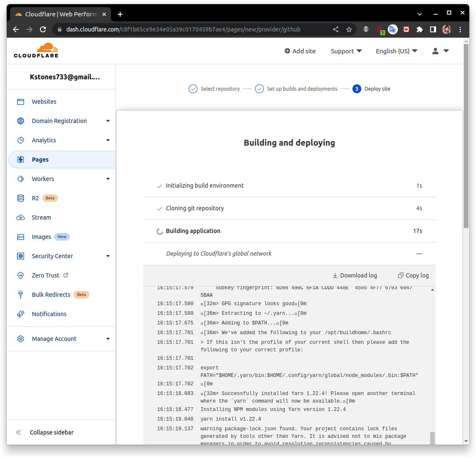476x458 pixels.
Task: Switch to the Websites section
Action: point(44,101)
